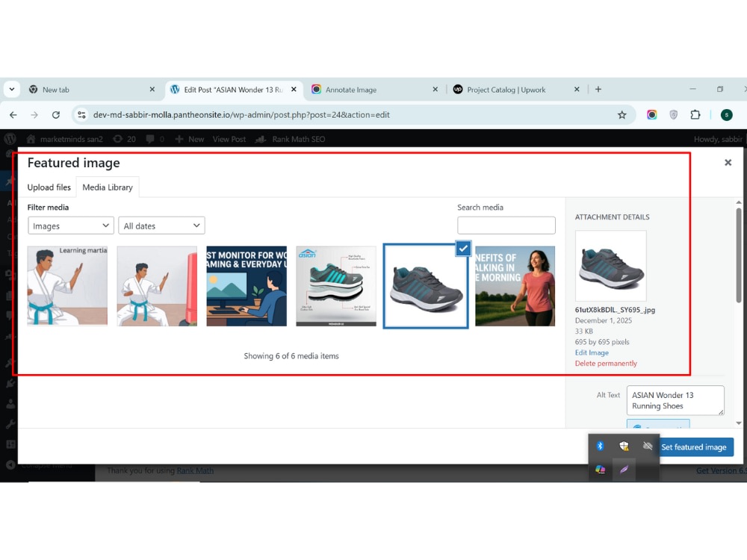The image size is (747, 560).
Task: Click the address bar URL
Action: click(x=241, y=115)
